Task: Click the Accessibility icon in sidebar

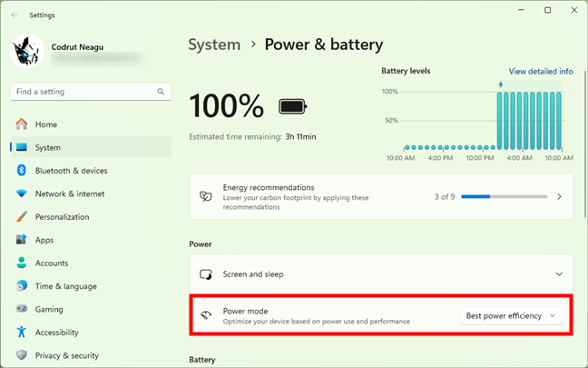Action: point(21,333)
